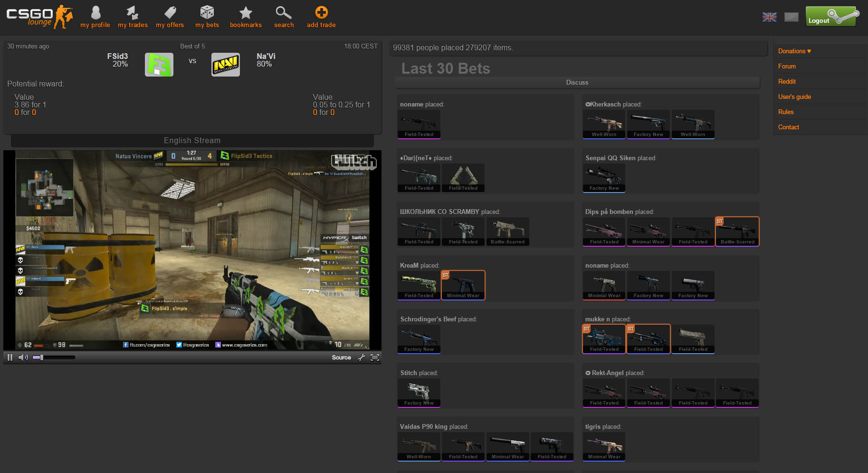The width and height of the screenshot is (868, 473).
Task: Open the search page
Action: point(284,17)
